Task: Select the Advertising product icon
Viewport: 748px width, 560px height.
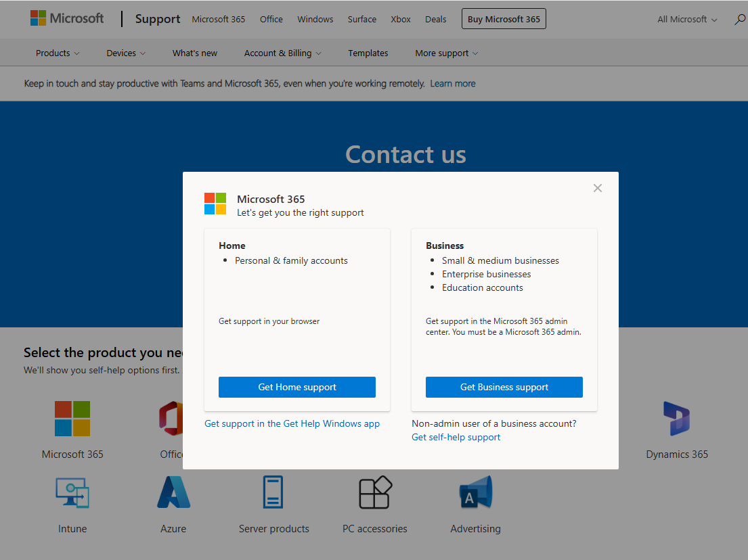Action: [x=476, y=492]
